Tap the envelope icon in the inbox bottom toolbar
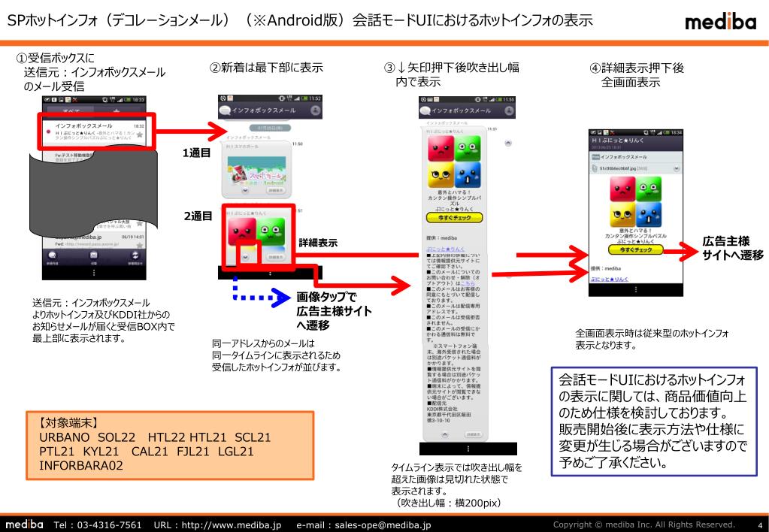The width and height of the screenshot is (769, 532). [93, 255]
